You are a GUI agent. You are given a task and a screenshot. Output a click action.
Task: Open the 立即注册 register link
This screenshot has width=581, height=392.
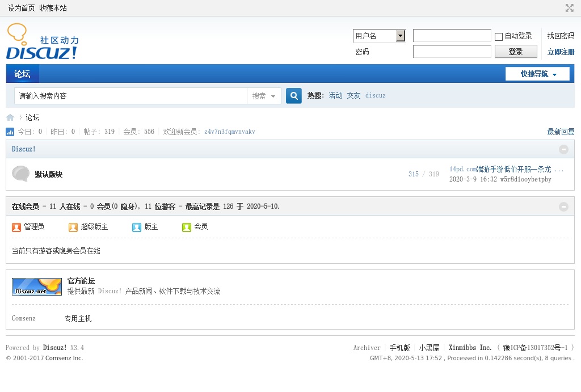[561, 52]
